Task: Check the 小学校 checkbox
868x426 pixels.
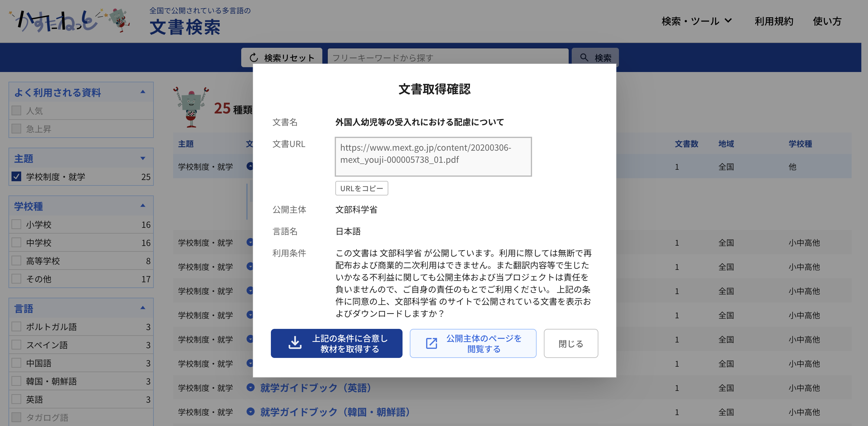Action: [16, 224]
